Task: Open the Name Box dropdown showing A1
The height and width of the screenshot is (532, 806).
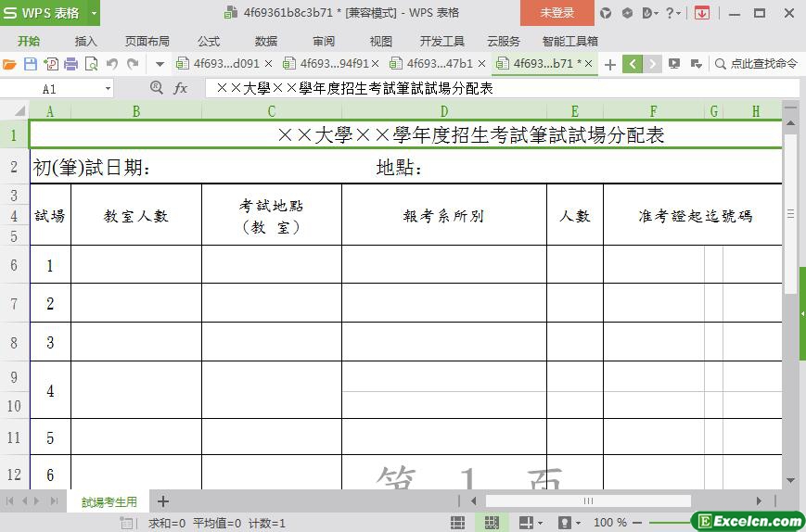Action: 108,89
